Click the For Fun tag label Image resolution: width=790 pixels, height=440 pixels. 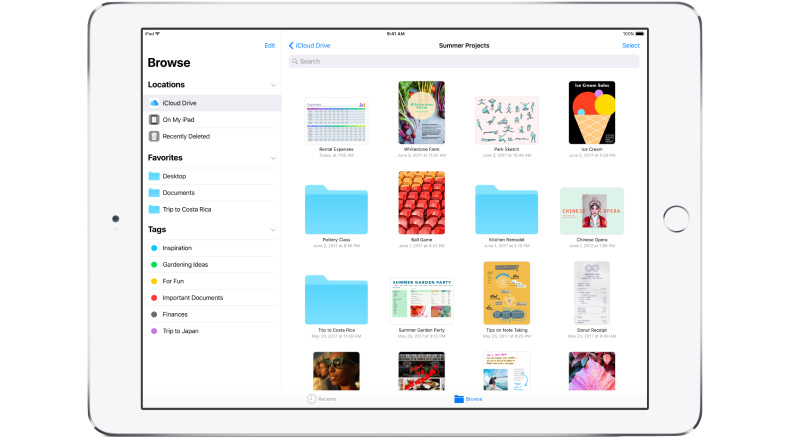pyautogui.click(x=173, y=281)
